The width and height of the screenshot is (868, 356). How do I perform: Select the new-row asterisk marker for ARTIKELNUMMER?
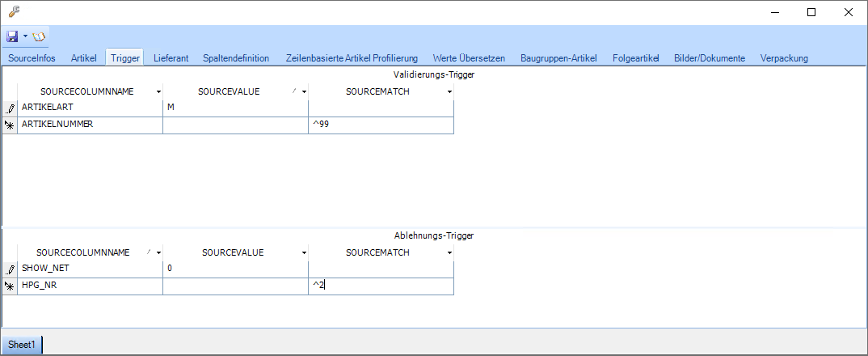click(10, 125)
